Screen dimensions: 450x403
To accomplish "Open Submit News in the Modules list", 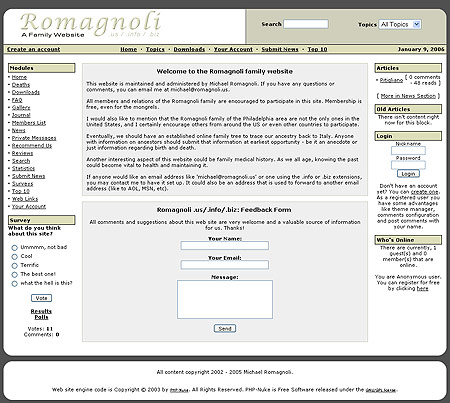I will coord(28,176).
